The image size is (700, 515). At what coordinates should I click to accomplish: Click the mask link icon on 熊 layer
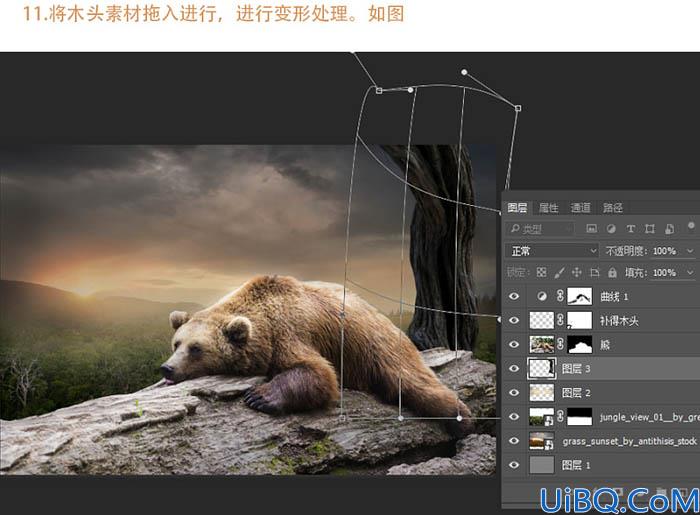pos(560,344)
